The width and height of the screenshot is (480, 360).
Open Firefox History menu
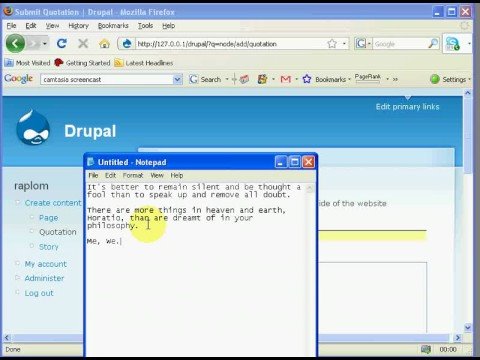click(78, 26)
